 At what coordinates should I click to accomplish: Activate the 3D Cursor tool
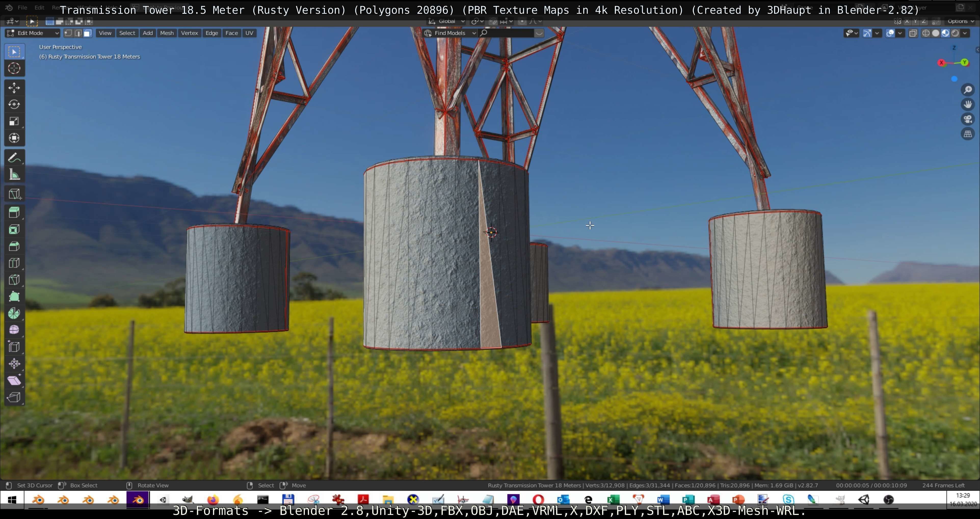pos(14,69)
